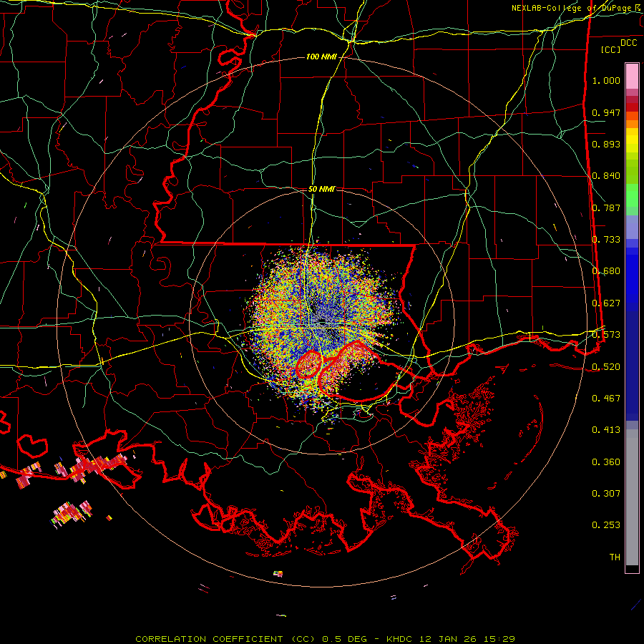Click the DCC label above the color scale
The image size is (644, 644).
coord(628,43)
